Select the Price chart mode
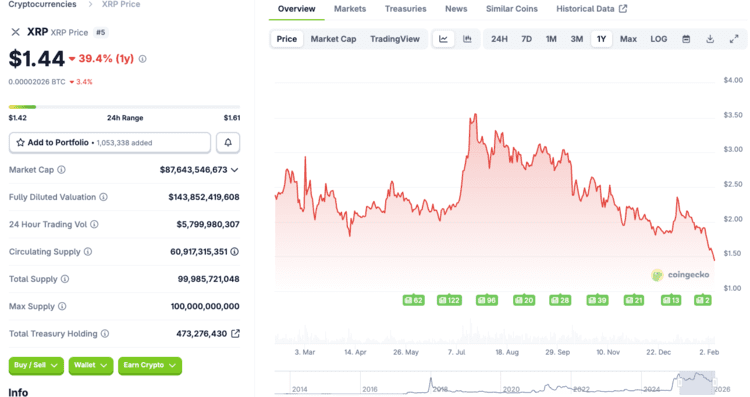This screenshot has width=750, height=397. [x=287, y=39]
